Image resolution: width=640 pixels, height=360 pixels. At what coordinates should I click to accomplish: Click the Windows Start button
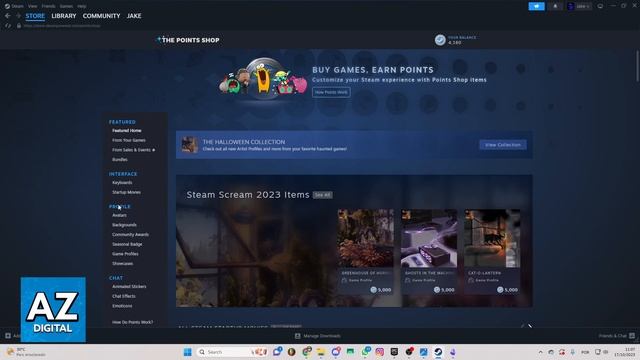[x=187, y=352]
